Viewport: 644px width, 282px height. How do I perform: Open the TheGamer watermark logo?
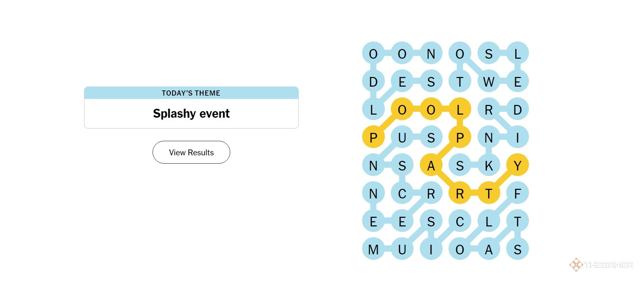click(x=601, y=265)
